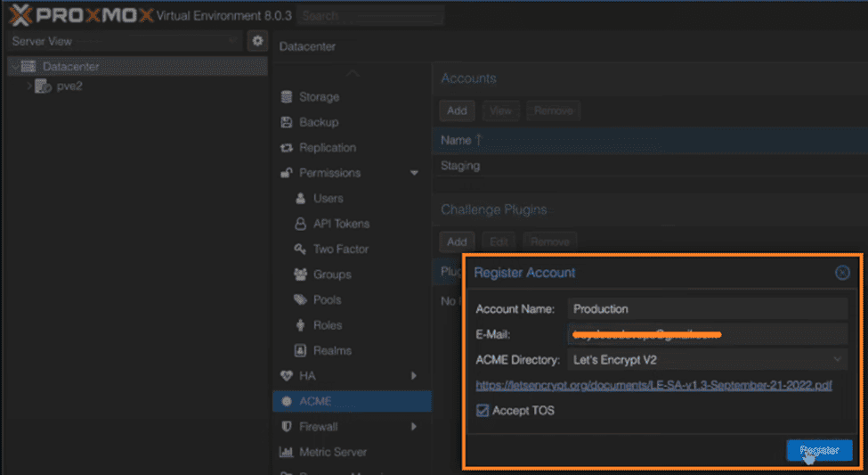
Task: Open the Server View dropdown
Action: 233,42
